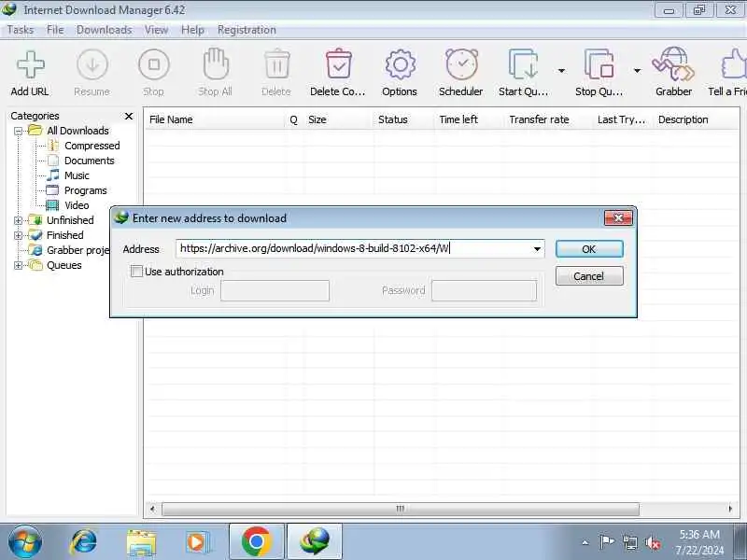The width and height of the screenshot is (747, 560).
Task: Collapse the All Downloads tree node
Action: (18, 131)
